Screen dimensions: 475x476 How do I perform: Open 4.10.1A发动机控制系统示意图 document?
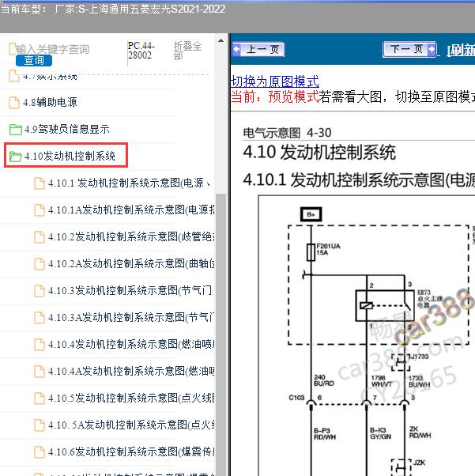pos(131,210)
